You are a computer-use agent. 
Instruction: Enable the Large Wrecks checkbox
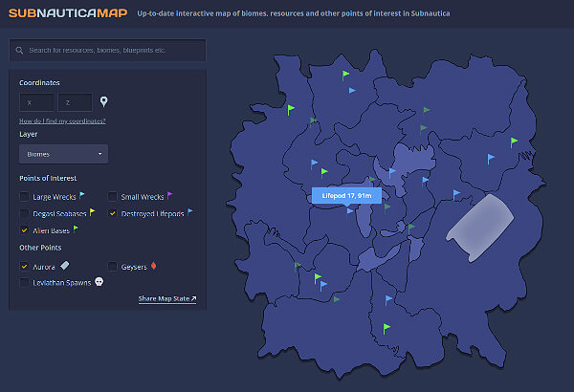(24, 196)
